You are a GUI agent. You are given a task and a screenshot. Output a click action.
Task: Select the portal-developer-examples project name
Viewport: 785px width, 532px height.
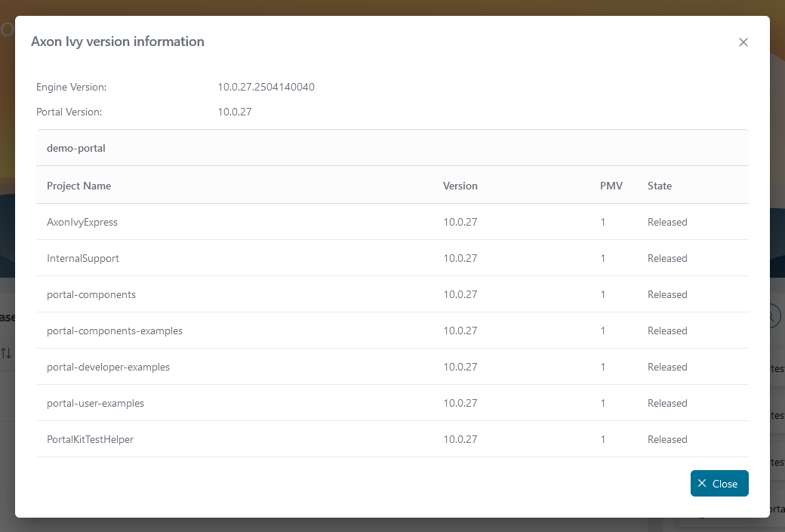pyautogui.click(x=108, y=367)
